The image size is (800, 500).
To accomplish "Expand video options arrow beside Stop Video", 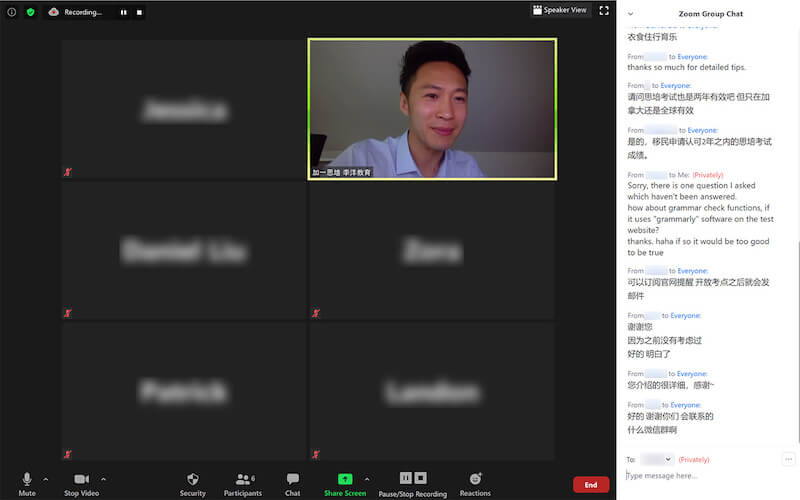I will [x=104, y=479].
